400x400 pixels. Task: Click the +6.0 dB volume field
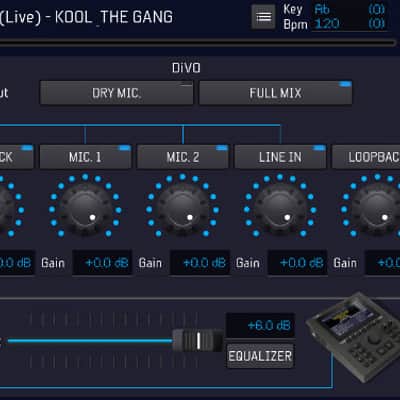pos(260,325)
